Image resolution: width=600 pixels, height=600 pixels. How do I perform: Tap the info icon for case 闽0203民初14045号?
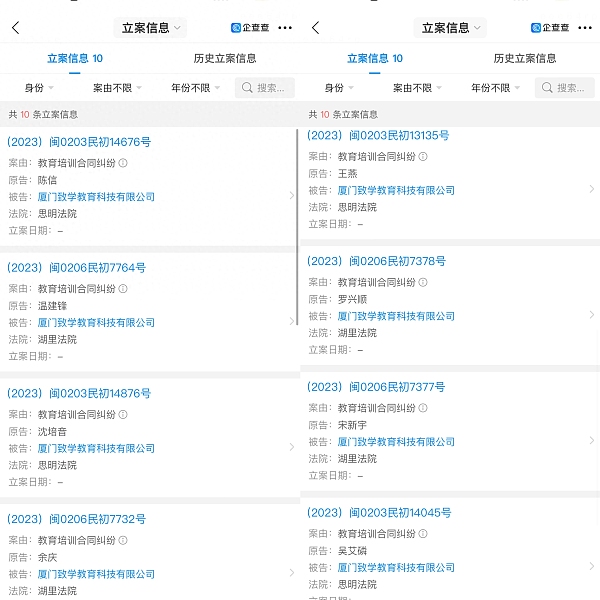pos(423,534)
